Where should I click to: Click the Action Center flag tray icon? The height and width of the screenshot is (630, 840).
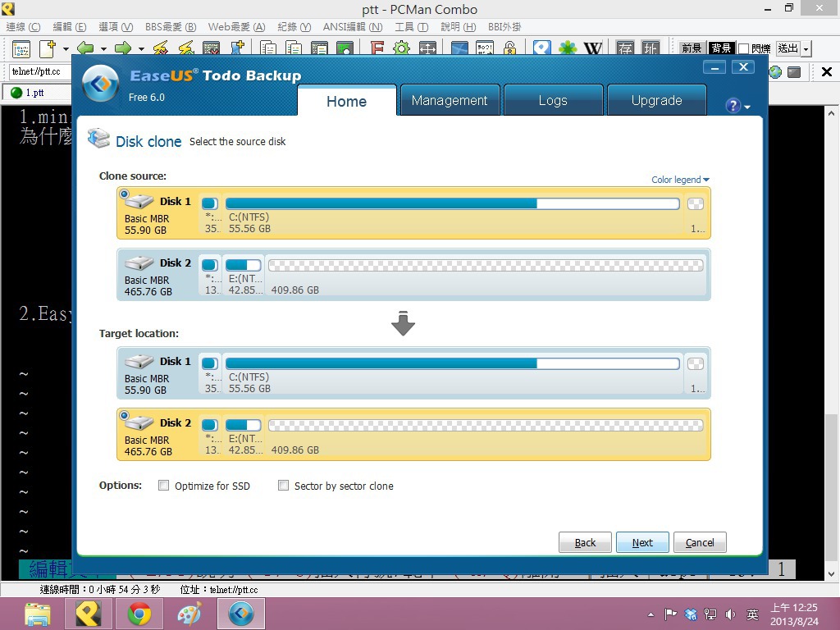(670, 614)
